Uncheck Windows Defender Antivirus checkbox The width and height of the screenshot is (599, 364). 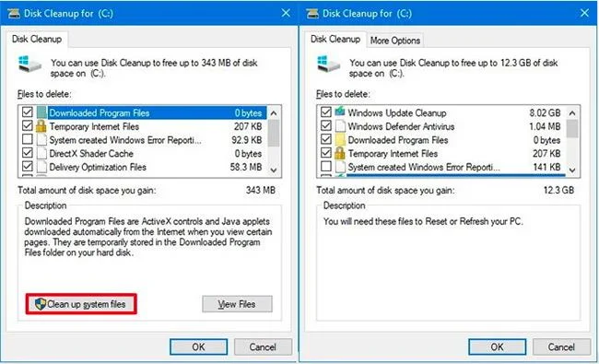326,125
